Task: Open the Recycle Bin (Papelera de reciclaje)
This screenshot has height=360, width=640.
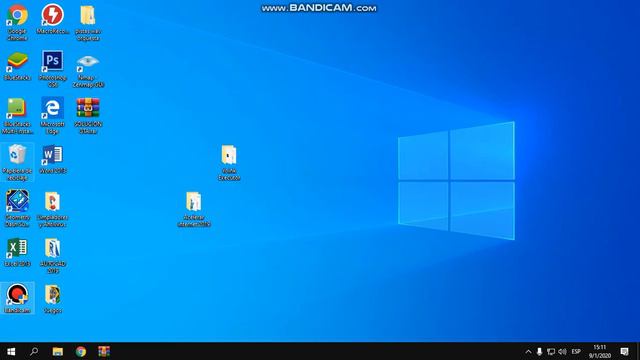Action: (x=17, y=162)
